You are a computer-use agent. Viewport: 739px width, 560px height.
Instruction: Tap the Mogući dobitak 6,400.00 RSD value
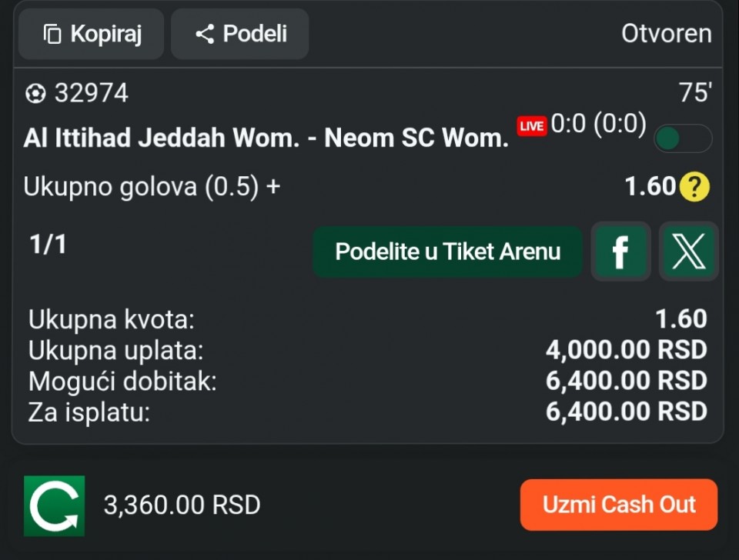626,381
